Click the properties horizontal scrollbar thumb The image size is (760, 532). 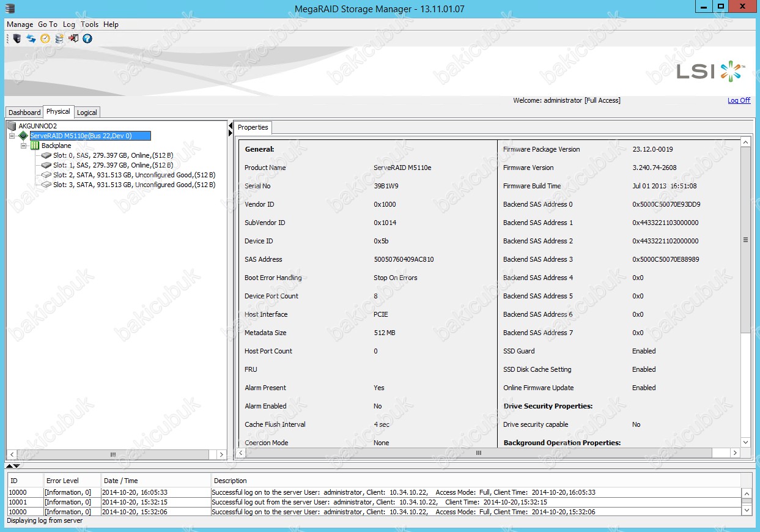click(478, 453)
